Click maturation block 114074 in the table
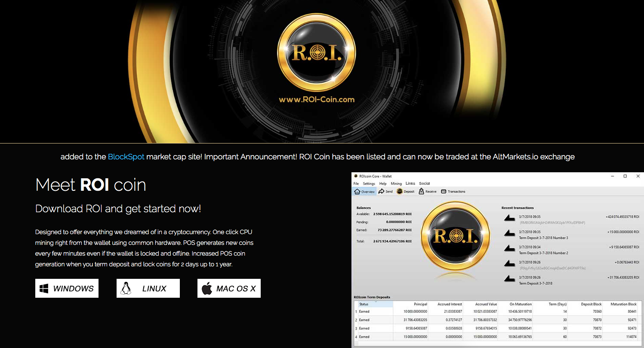Image resolution: width=644 pixels, height=348 pixels. pyautogui.click(x=631, y=337)
